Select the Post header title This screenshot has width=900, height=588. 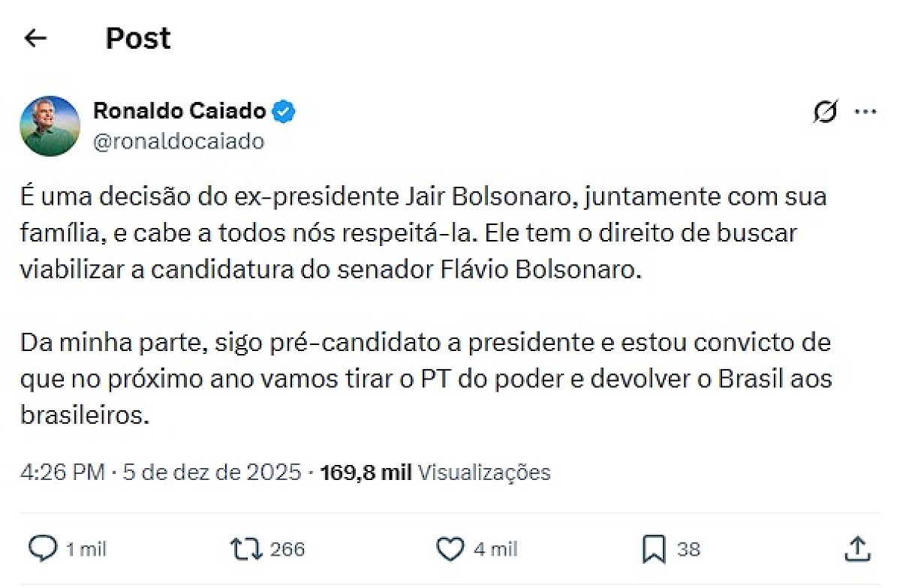tap(138, 37)
